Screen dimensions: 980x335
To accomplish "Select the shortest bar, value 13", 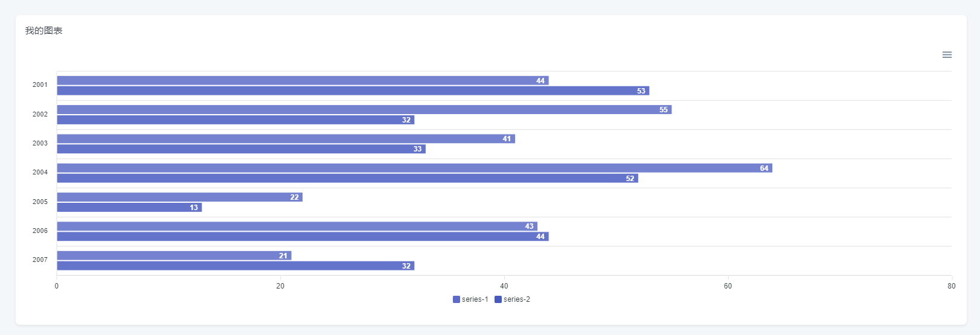I will pyautogui.click(x=129, y=208).
